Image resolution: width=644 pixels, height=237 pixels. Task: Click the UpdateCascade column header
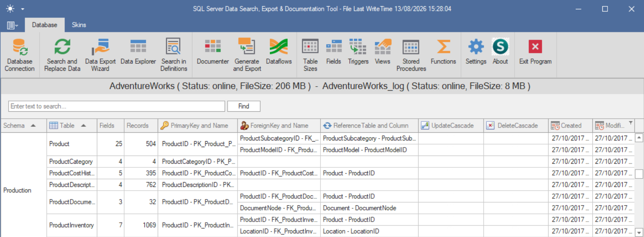click(451, 126)
